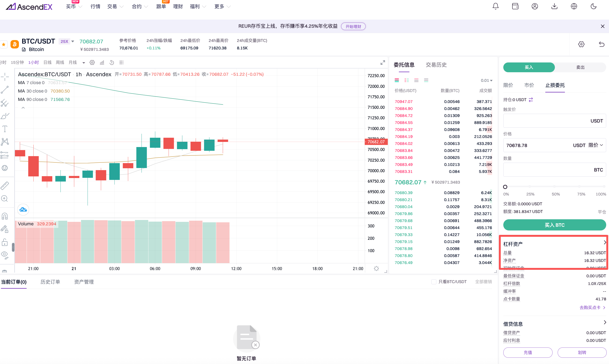Open order book 0.01 precision dropdown

click(x=486, y=80)
